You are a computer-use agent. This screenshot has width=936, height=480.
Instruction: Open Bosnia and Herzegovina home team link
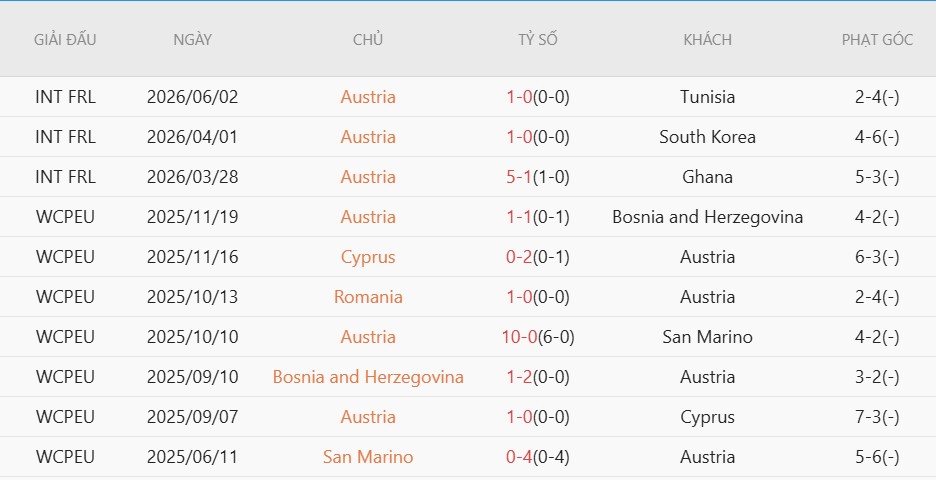(x=368, y=377)
